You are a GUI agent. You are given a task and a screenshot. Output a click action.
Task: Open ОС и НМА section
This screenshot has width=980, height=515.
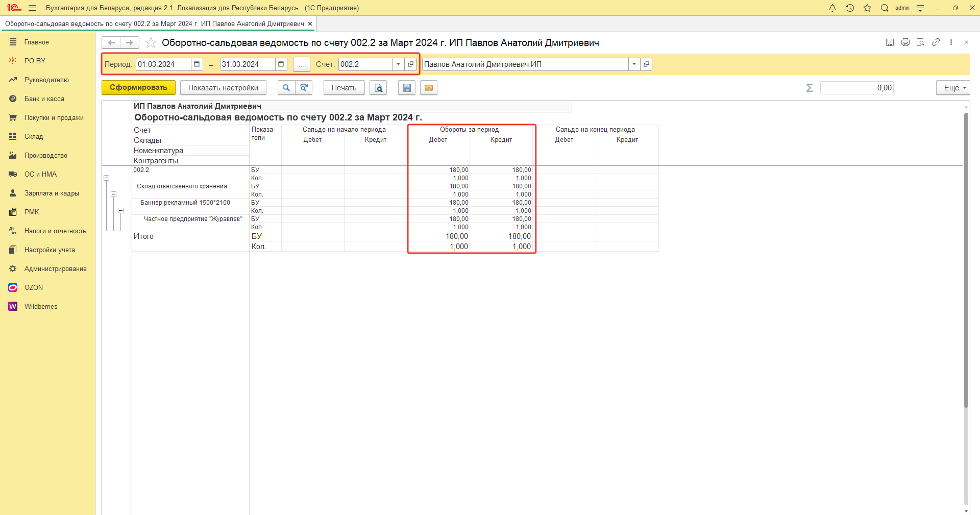(40, 175)
